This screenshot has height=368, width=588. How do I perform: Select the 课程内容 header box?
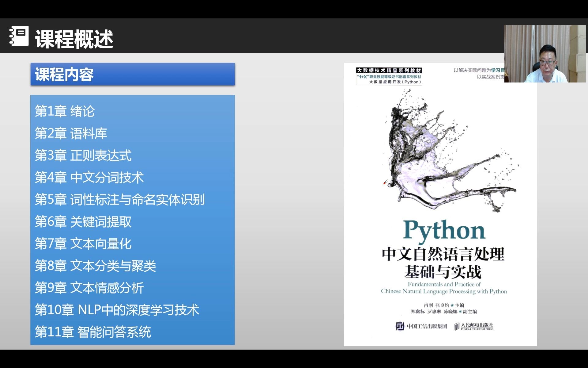133,74
